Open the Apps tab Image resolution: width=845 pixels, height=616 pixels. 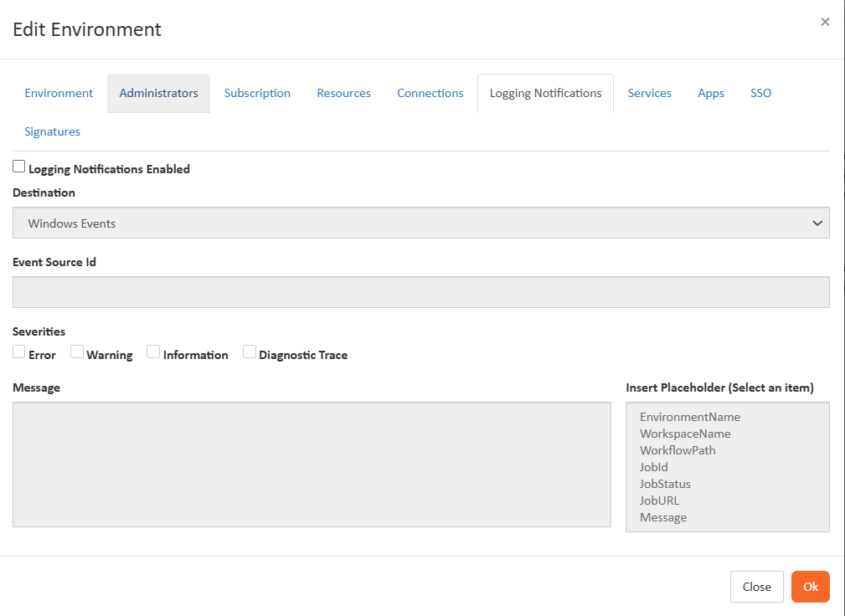tap(711, 93)
